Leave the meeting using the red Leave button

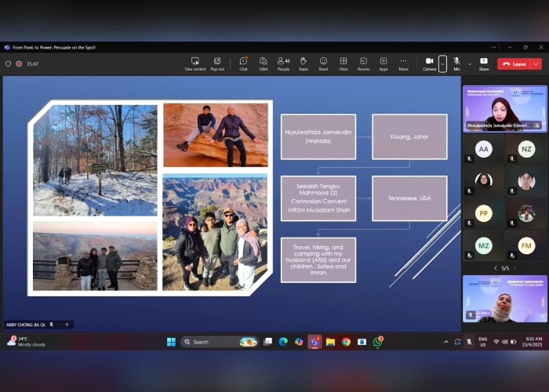(x=514, y=64)
